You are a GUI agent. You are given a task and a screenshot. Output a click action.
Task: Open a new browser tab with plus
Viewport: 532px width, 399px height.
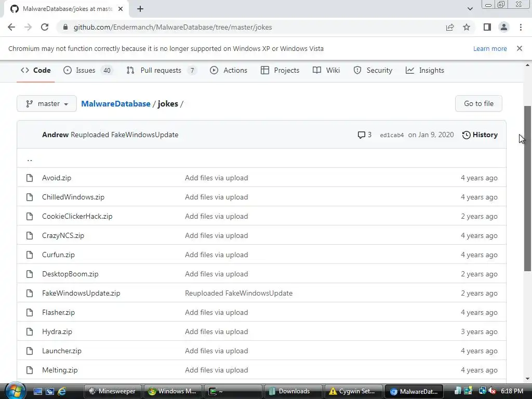click(x=140, y=9)
